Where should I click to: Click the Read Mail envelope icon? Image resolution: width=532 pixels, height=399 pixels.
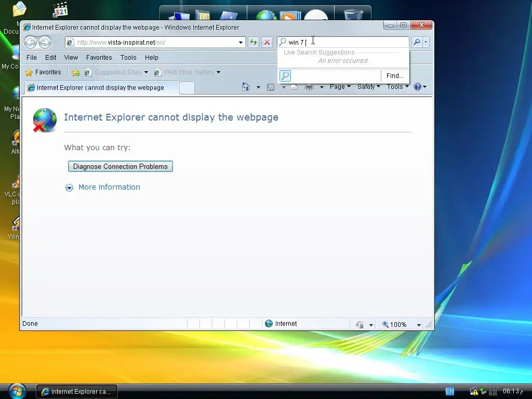[294, 87]
